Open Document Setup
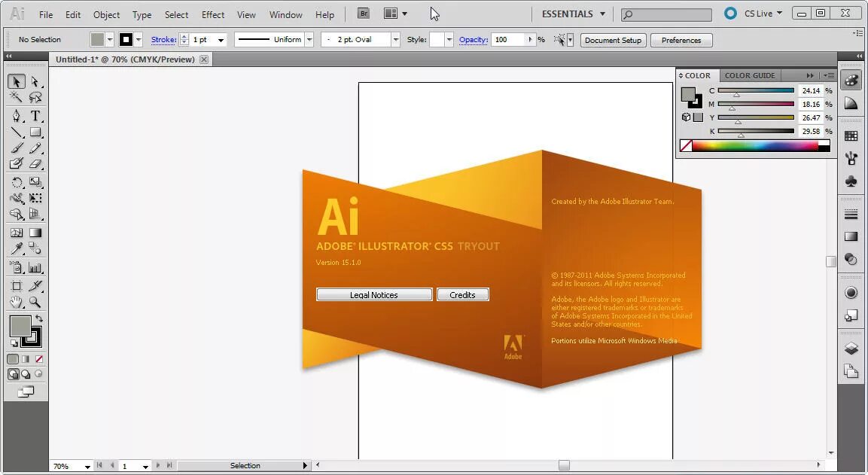868x475 pixels. [x=613, y=41]
